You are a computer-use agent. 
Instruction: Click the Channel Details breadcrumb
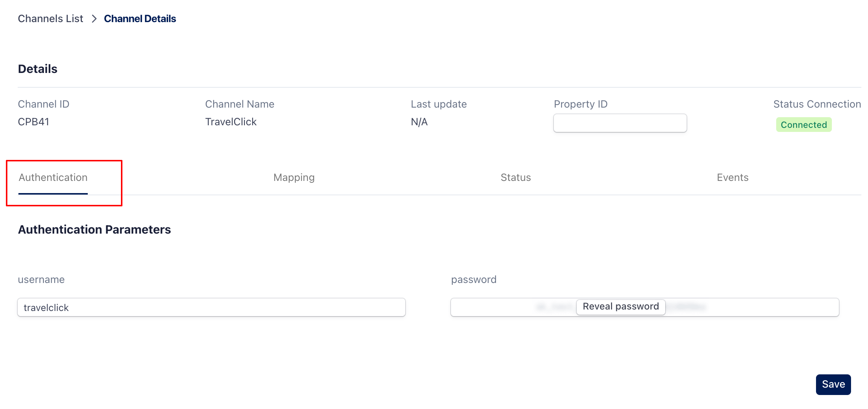pos(140,19)
